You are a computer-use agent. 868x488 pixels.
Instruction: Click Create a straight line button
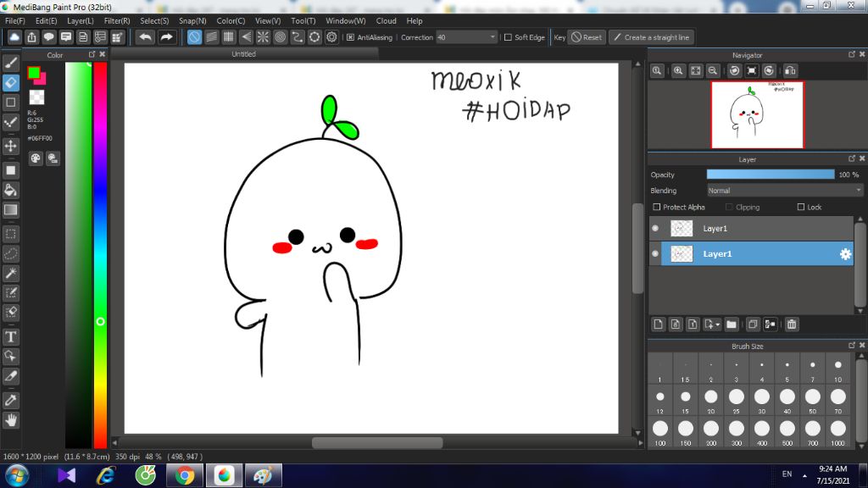click(652, 37)
